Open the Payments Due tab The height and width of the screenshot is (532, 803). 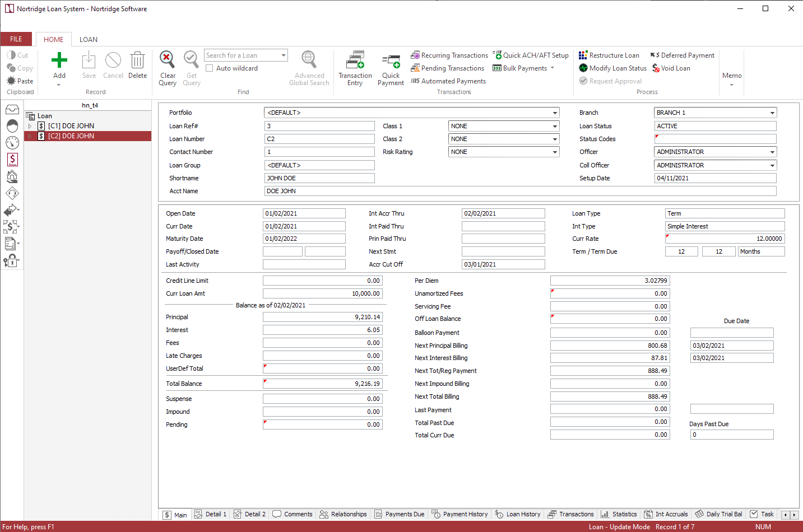399,514
